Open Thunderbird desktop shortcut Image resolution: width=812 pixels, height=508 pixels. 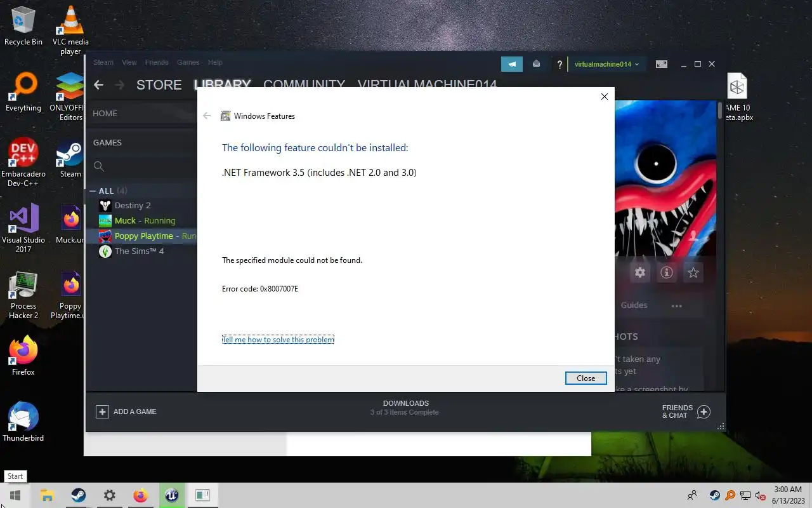(x=23, y=423)
